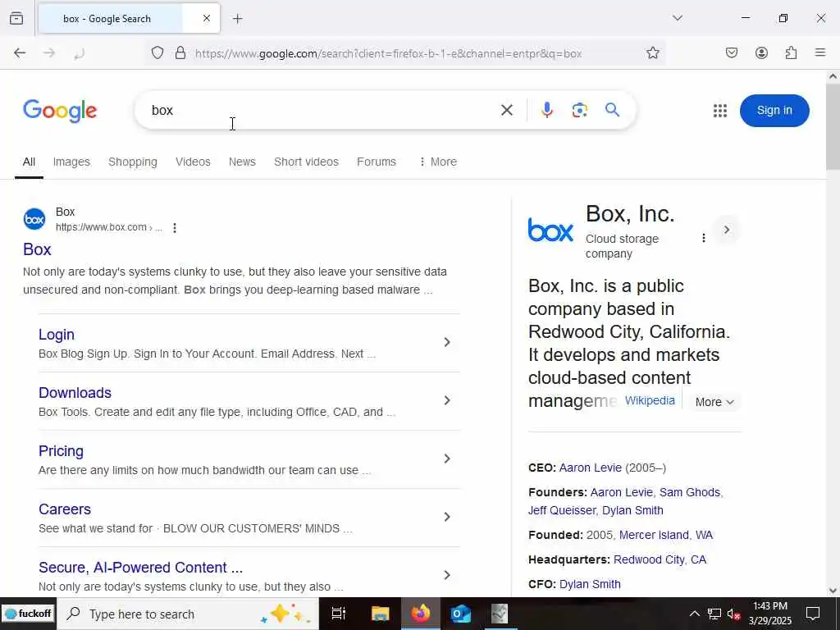This screenshot has width=840, height=630.
Task: Go back one page
Action: point(20,53)
